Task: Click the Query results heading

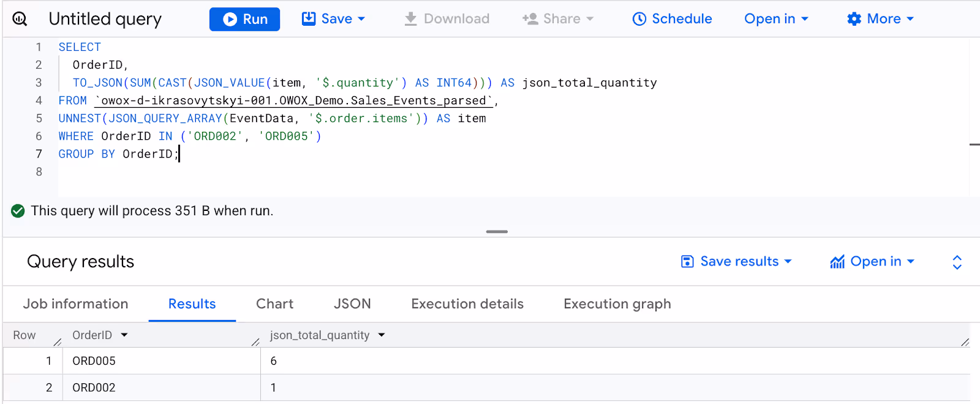Action: click(81, 262)
